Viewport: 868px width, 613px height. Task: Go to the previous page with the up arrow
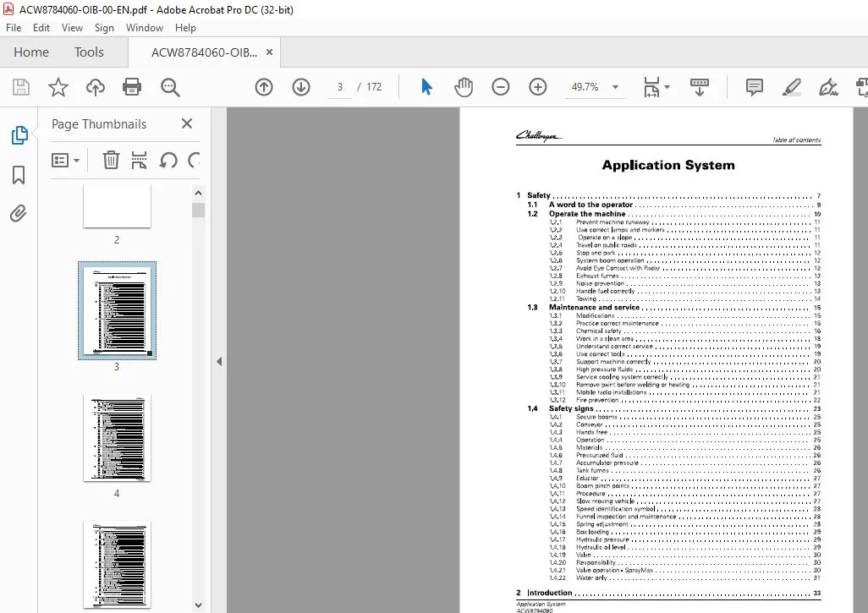[264, 87]
